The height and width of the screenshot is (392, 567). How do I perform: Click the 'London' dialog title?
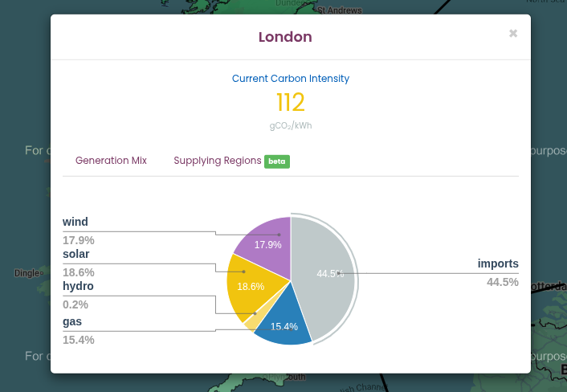point(285,37)
